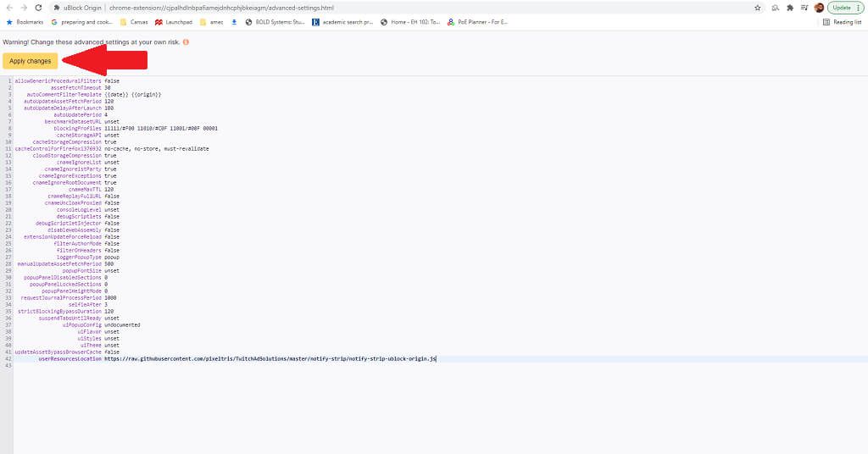The image size is (868, 454).
Task: Open the Reading list panel
Action: [842, 22]
